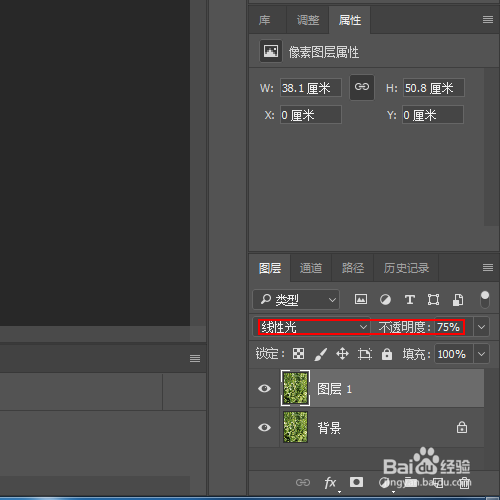500x500 pixels.
Task: Switch to the 通道 tab
Action: point(311,268)
